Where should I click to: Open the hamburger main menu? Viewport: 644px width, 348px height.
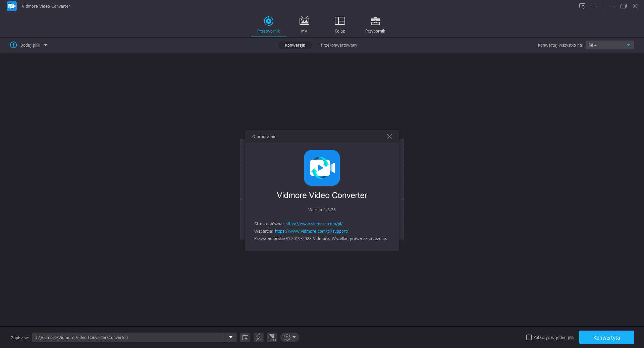coord(594,6)
